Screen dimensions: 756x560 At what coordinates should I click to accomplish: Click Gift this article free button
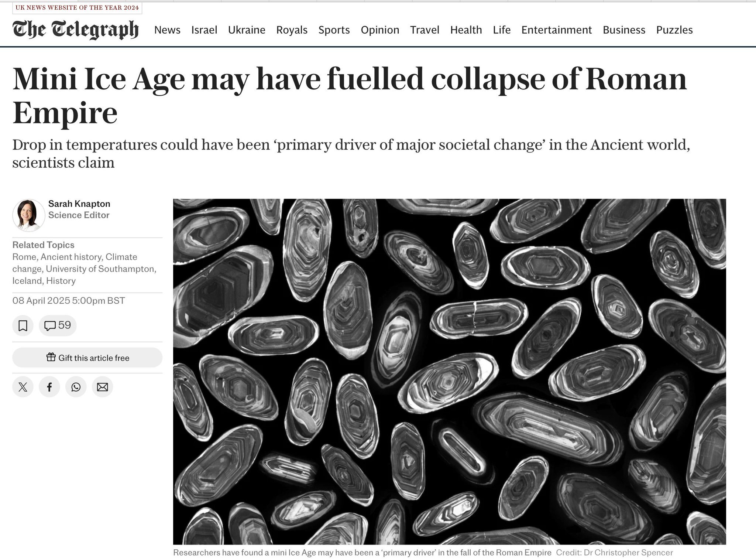click(87, 358)
